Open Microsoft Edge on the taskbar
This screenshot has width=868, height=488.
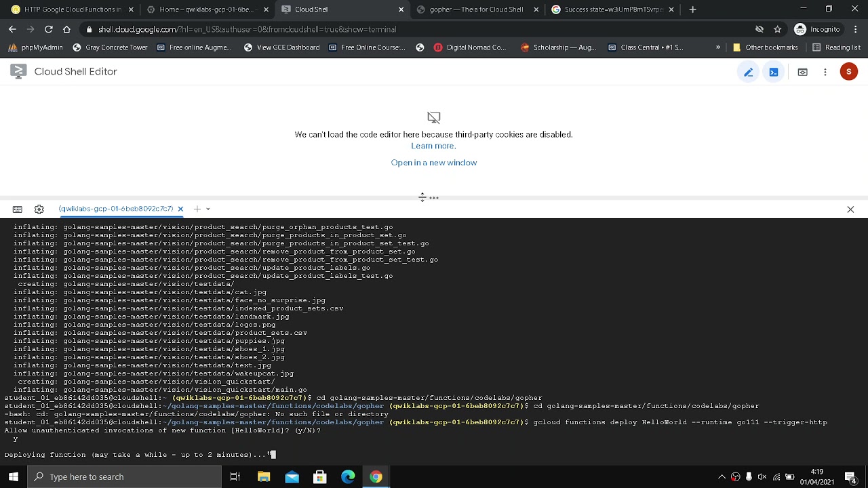[348, 477]
